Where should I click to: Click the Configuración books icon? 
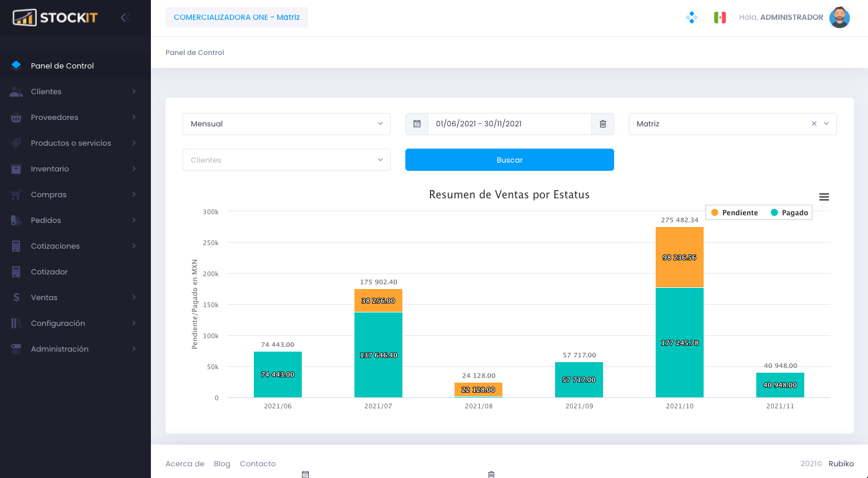click(x=16, y=323)
